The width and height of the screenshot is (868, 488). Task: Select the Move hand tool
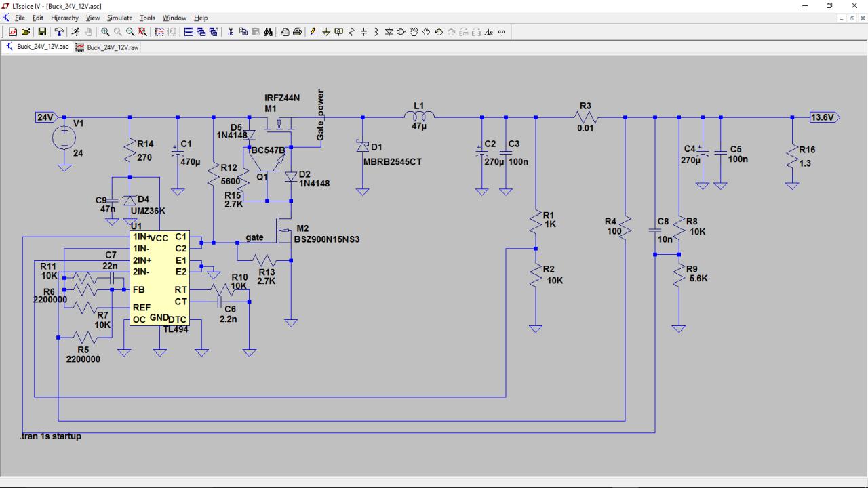coord(414,32)
